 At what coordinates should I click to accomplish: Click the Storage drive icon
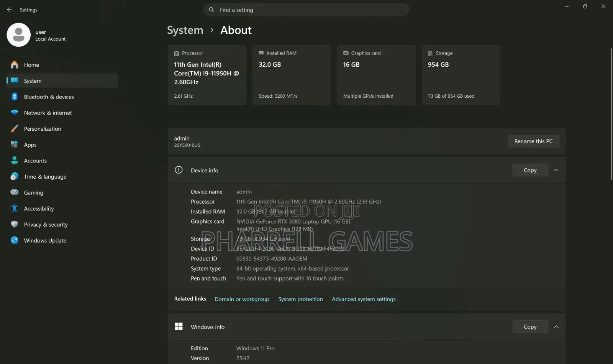point(430,54)
